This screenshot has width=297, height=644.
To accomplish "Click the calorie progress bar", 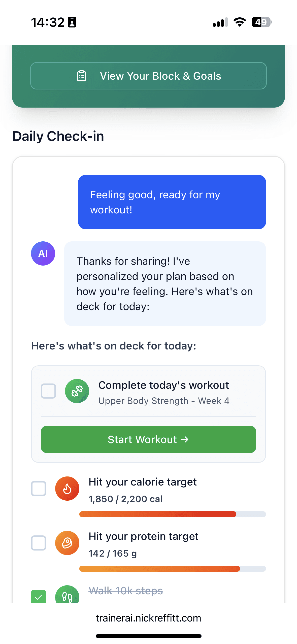I will click(x=173, y=514).
